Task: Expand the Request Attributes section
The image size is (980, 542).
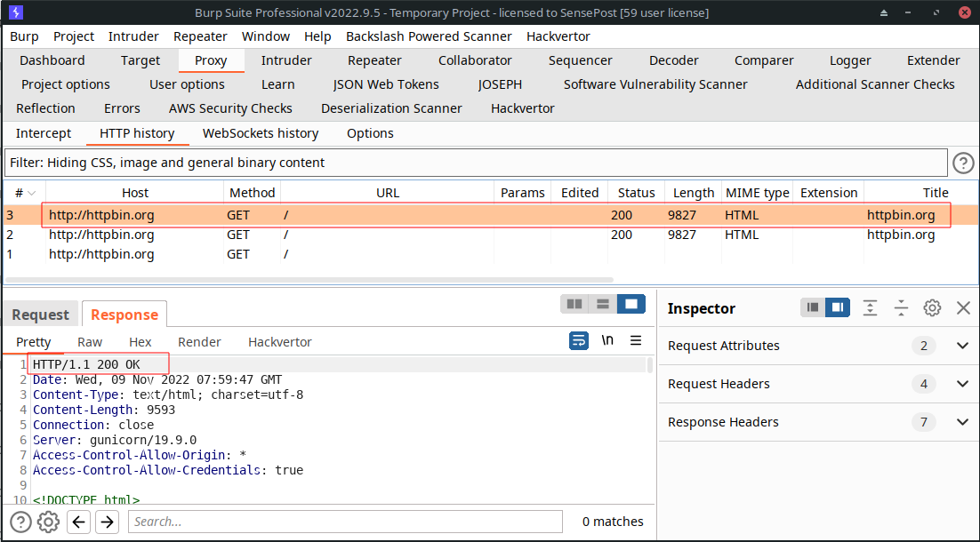Action: [x=962, y=346]
